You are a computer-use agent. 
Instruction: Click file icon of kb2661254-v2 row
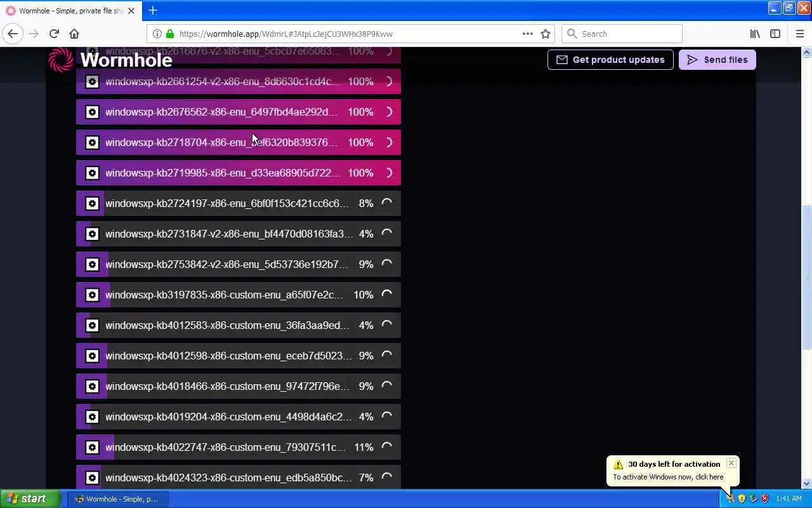point(92,81)
